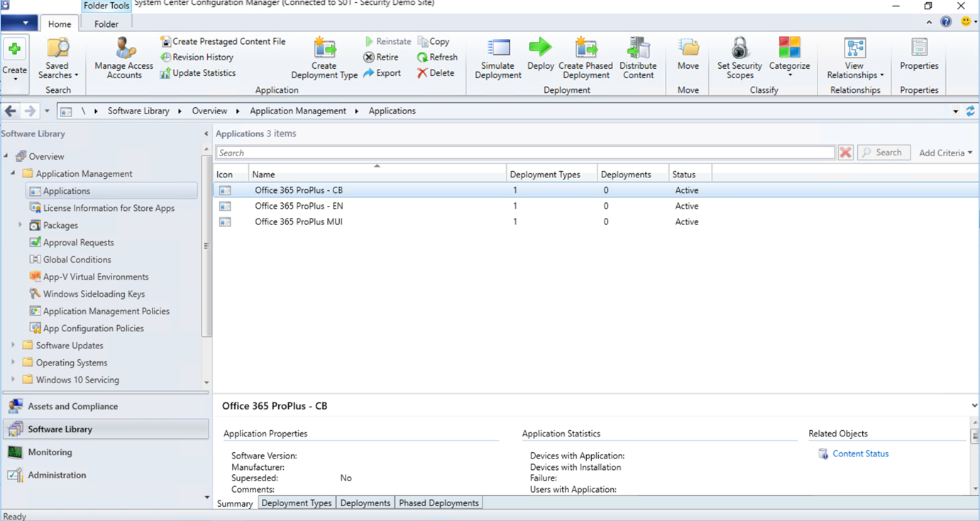Sort by Deployment Types column
The width and height of the screenshot is (980, 521).
(x=551, y=174)
